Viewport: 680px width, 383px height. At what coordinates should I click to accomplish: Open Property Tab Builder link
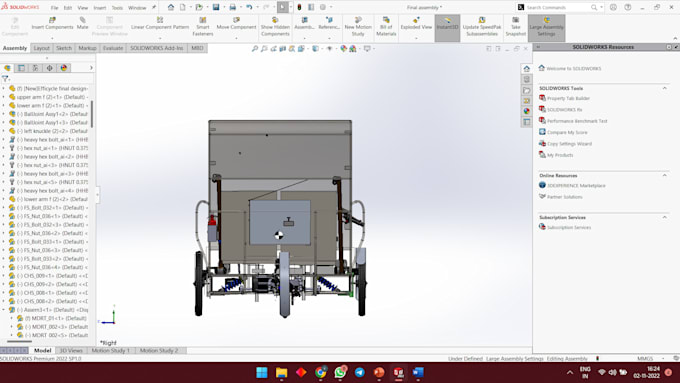(568, 98)
